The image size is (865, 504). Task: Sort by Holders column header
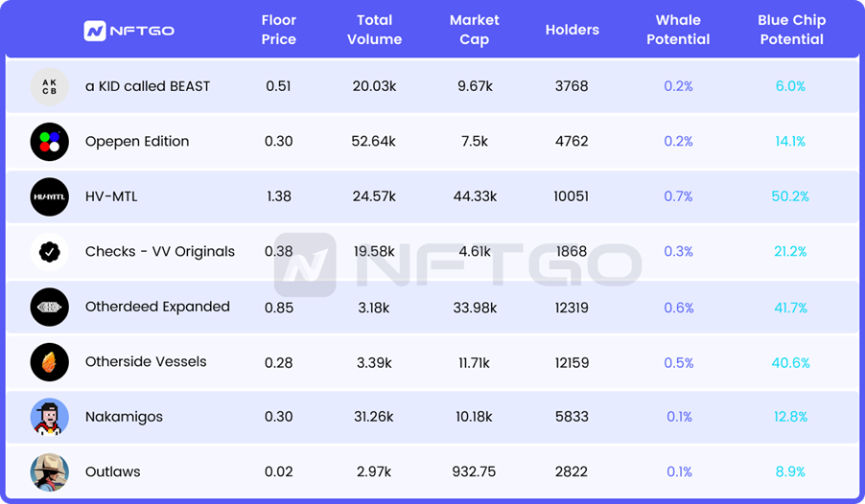click(573, 30)
